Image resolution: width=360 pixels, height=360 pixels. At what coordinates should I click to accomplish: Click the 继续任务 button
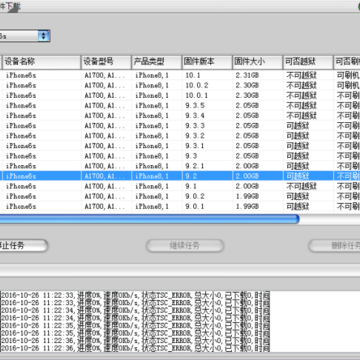(185, 246)
